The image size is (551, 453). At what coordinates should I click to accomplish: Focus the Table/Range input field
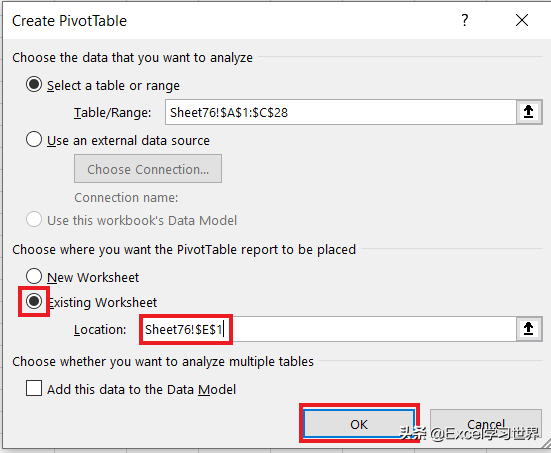point(341,112)
